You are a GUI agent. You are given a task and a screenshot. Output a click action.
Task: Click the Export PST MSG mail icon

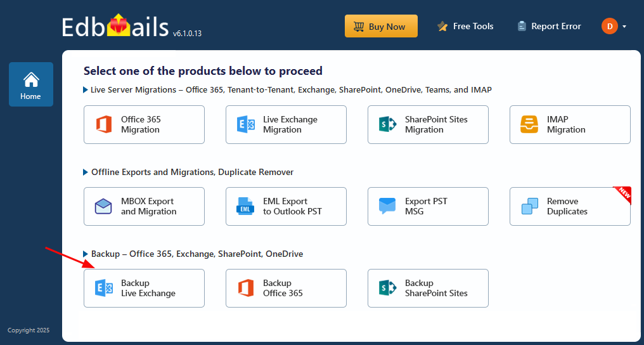click(387, 206)
